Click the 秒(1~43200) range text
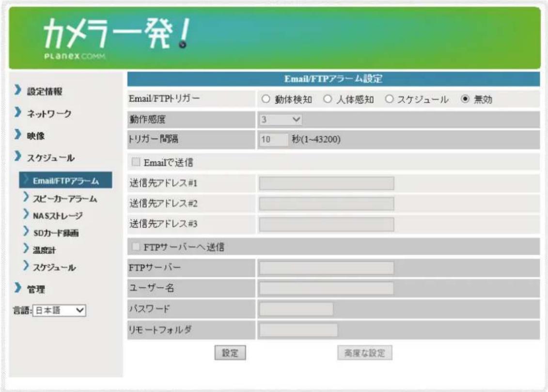The image size is (548, 392). [316, 139]
